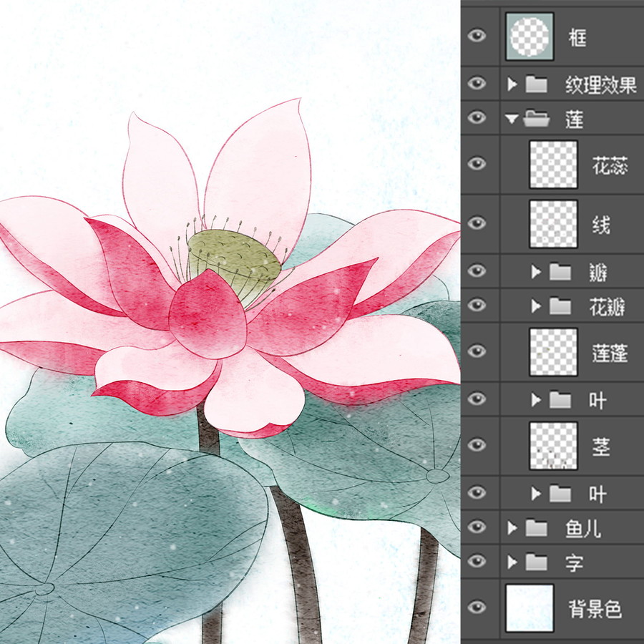
Task: Click the folder icon of 纹理效果 group
Action: [x=536, y=84]
